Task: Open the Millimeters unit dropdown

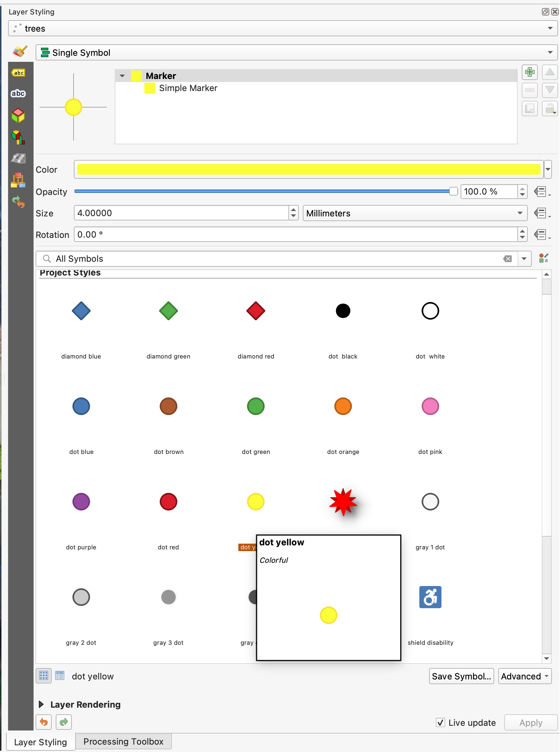Action: (x=415, y=213)
